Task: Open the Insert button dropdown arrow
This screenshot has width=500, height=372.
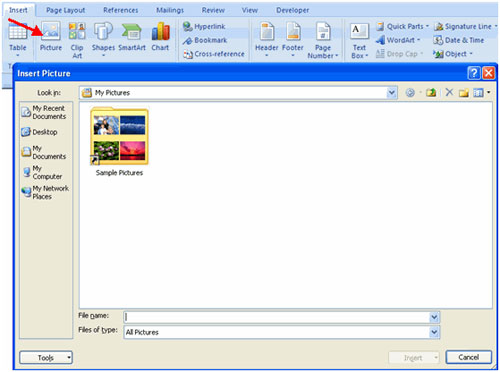Action: tap(436, 358)
